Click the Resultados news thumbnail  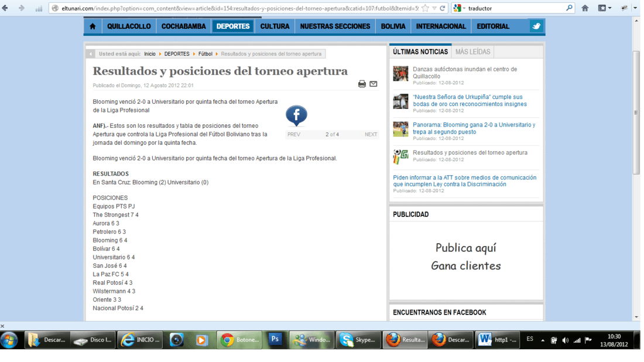(400, 156)
